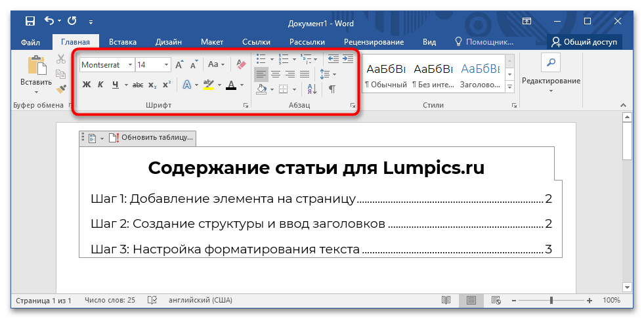Click the Save floppy disk icon
Viewport: 644px width, 319px height.
point(30,23)
